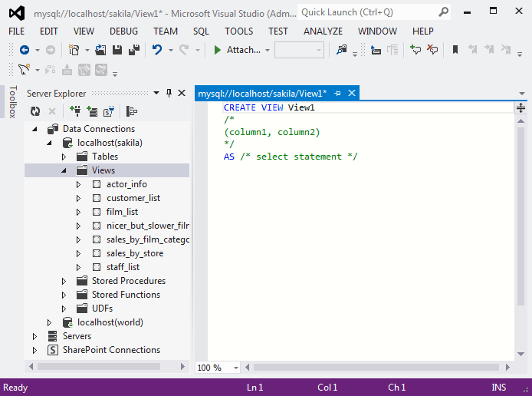Collapse the Views folder node

(64, 170)
